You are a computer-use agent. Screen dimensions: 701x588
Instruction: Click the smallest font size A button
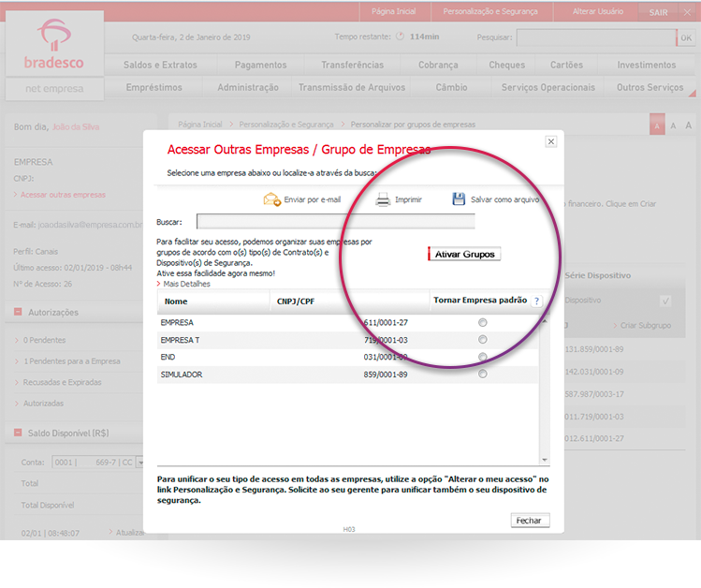point(657,126)
